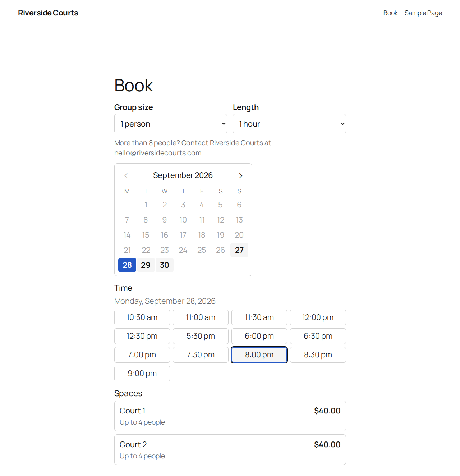Select the 7:00 pm time slot
Viewport: 460px width, 476px height.
pos(142,355)
